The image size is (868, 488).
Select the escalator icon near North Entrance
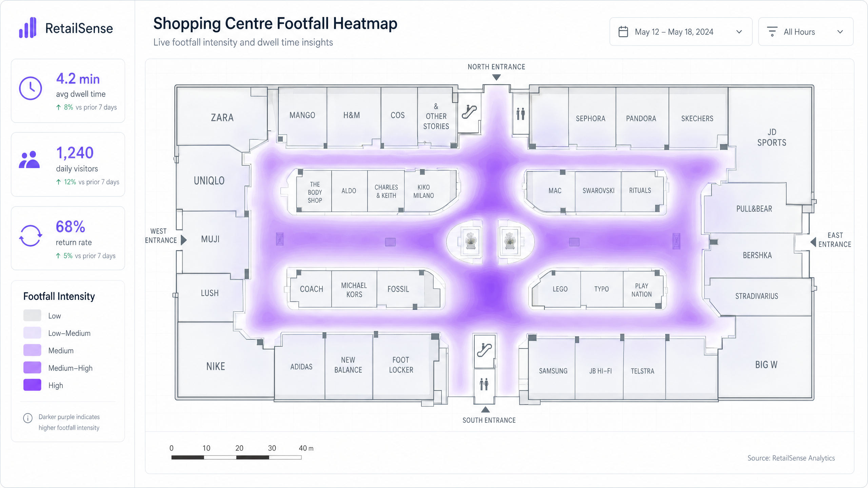pos(470,112)
